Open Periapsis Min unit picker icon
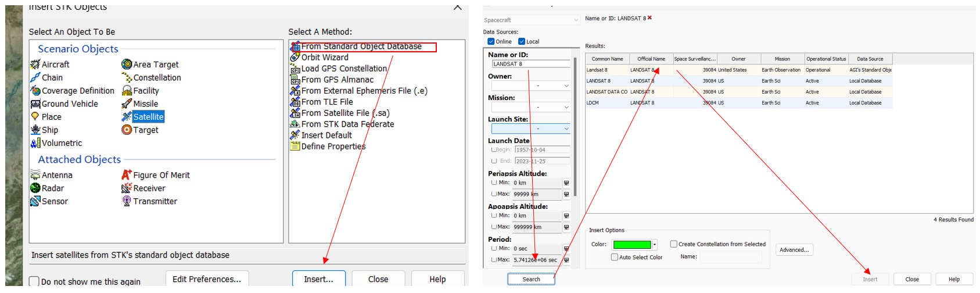 pyautogui.click(x=566, y=183)
